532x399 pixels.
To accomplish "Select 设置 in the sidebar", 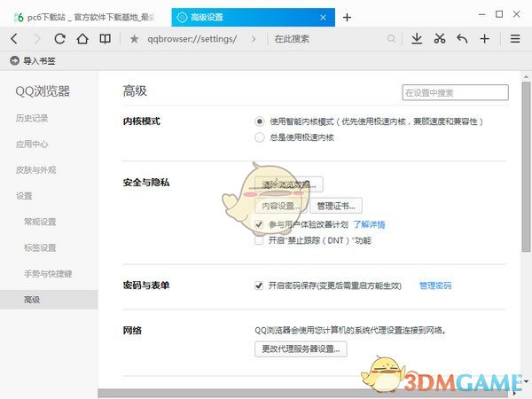I will (x=24, y=196).
